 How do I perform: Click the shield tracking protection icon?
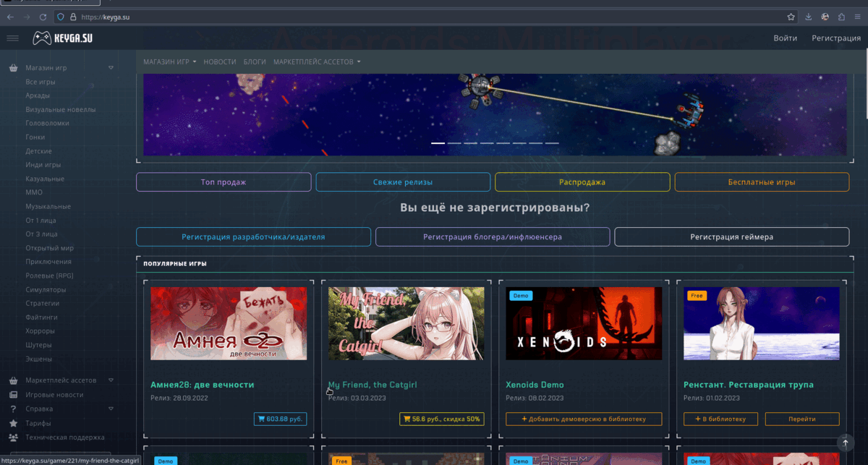coord(61,17)
